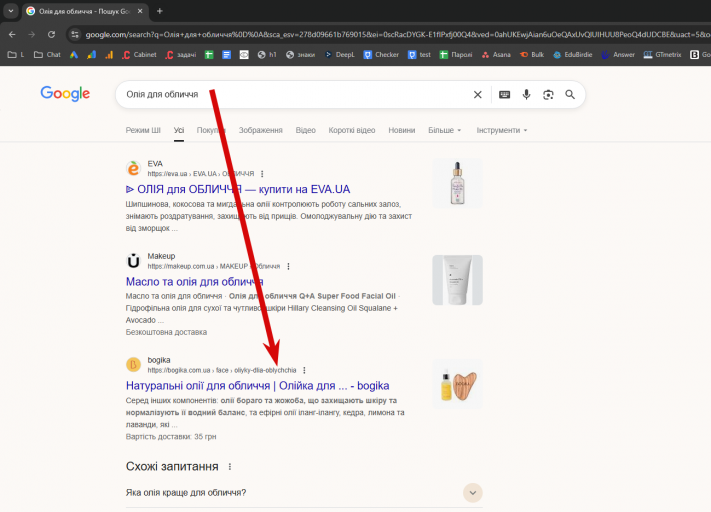Viewport: 711px width, 512px height.
Task: Submit search with the magnifier icon
Action: click(570, 94)
